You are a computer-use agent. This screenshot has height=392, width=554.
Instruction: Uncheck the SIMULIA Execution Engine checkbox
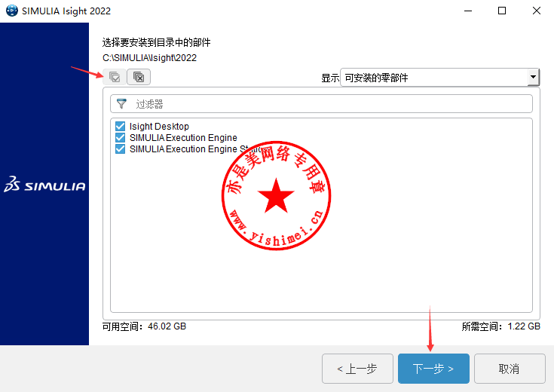(120, 137)
